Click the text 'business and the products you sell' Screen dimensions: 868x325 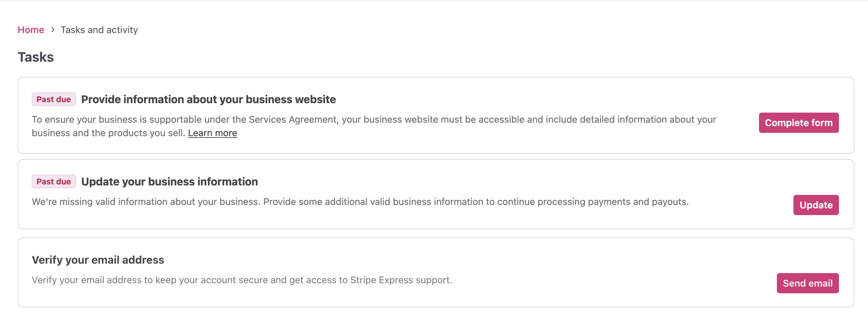(109, 133)
